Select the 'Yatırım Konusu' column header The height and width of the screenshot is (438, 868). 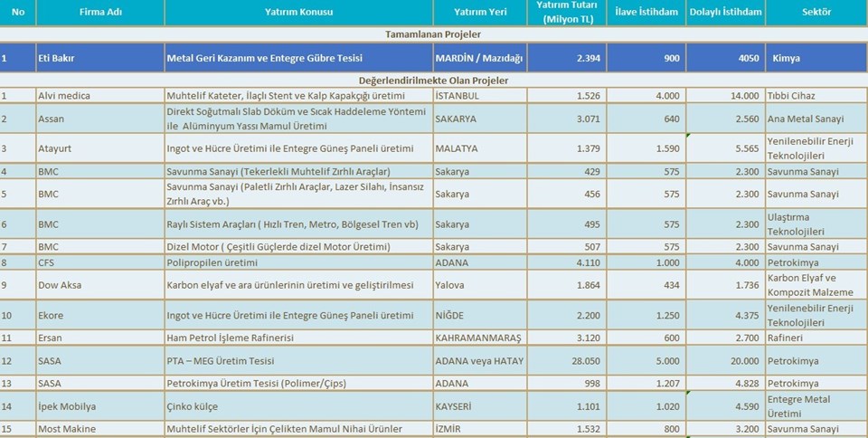pos(298,13)
